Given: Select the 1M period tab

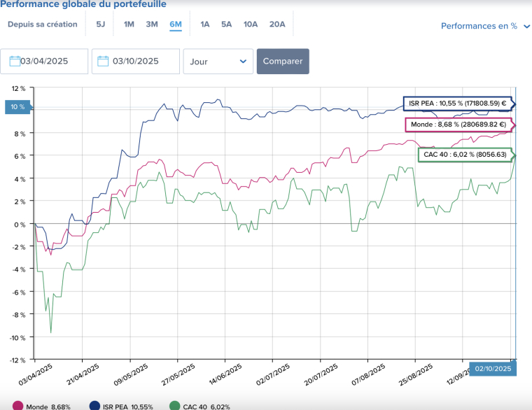Looking at the screenshot, I should [x=129, y=24].
